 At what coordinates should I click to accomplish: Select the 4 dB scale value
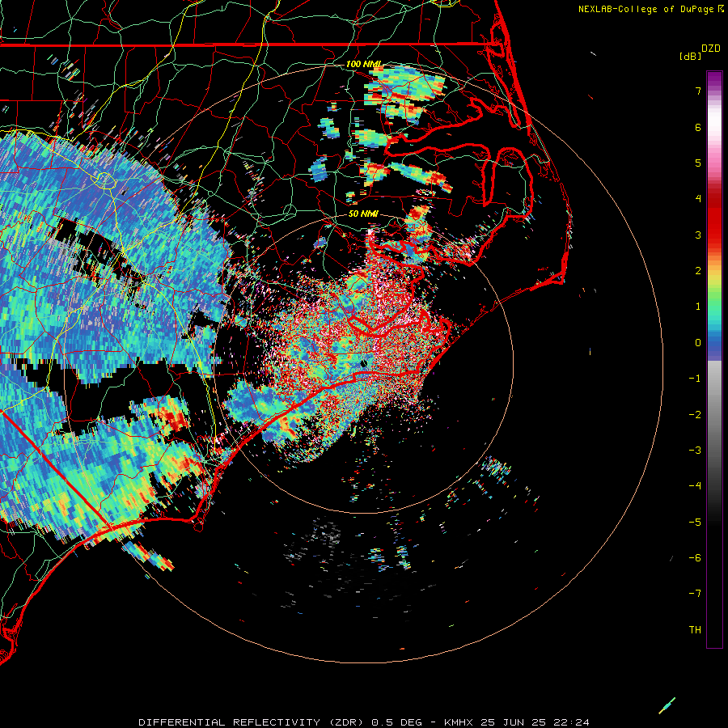pos(698,199)
